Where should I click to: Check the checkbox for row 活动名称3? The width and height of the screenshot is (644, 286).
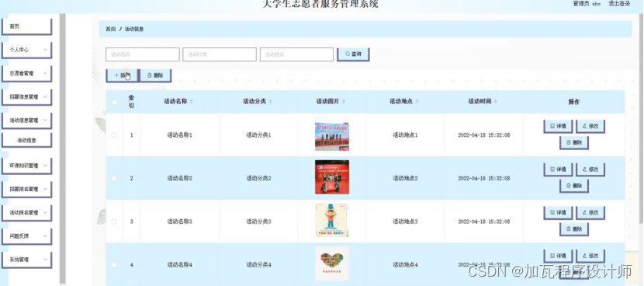pyautogui.click(x=114, y=221)
